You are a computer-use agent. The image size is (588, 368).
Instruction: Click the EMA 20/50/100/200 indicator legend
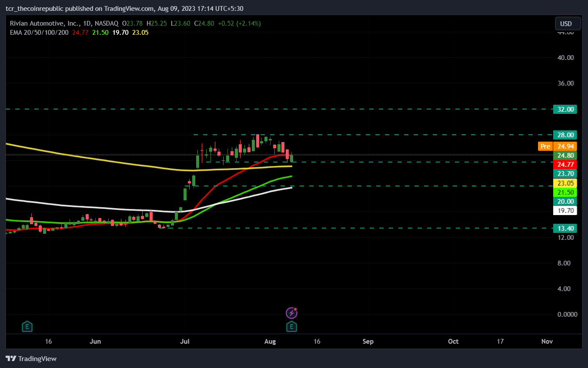[39, 32]
